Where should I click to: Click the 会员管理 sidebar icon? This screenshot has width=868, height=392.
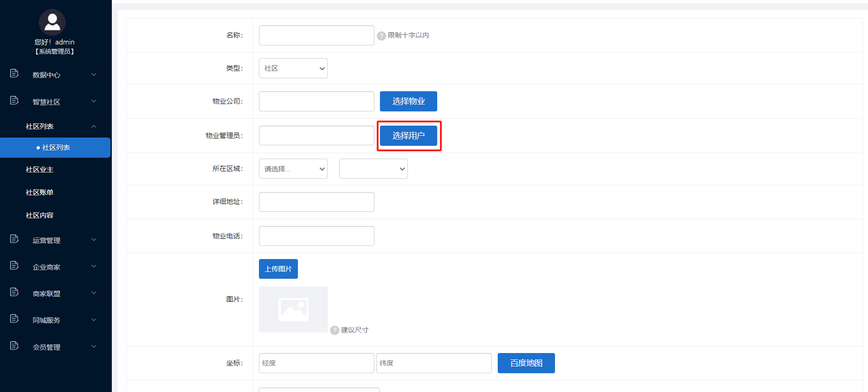point(14,346)
